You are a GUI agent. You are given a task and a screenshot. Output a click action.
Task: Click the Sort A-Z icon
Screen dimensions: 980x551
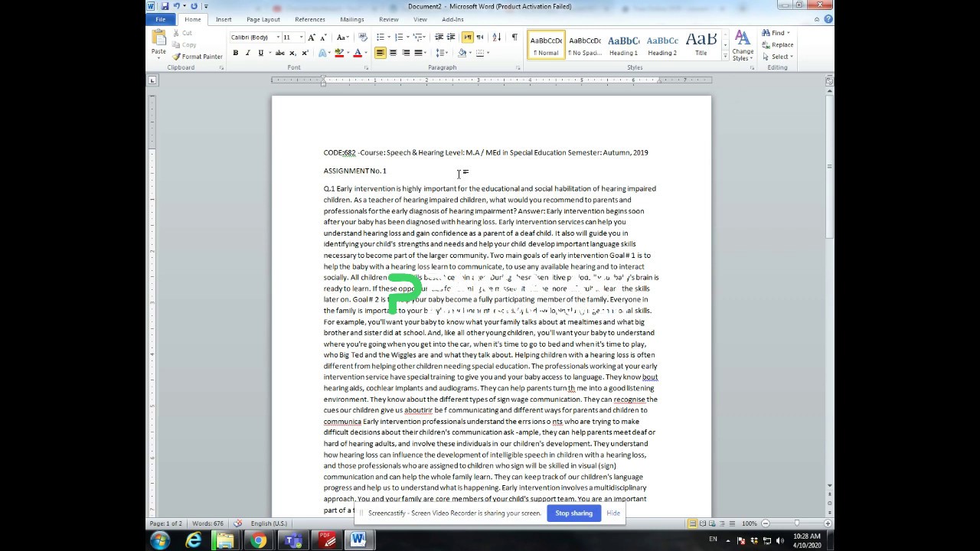pyautogui.click(x=496, y=37)
